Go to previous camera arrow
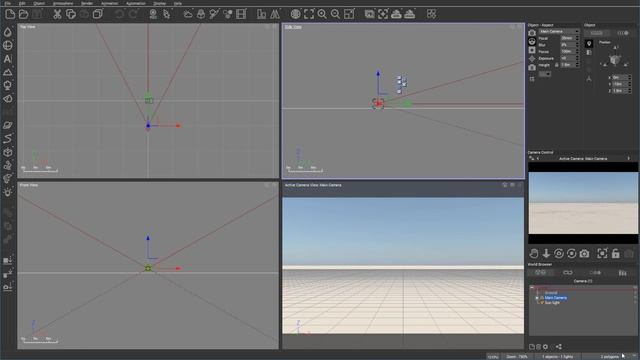Viewport: 640px width, 360px height. pos(538,158)
